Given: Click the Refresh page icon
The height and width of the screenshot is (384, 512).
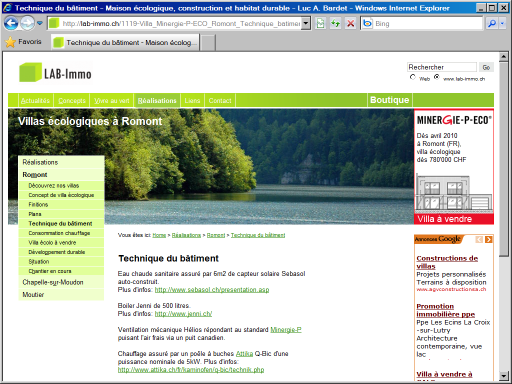Looking at the screenshot, I should coord(336,24).
